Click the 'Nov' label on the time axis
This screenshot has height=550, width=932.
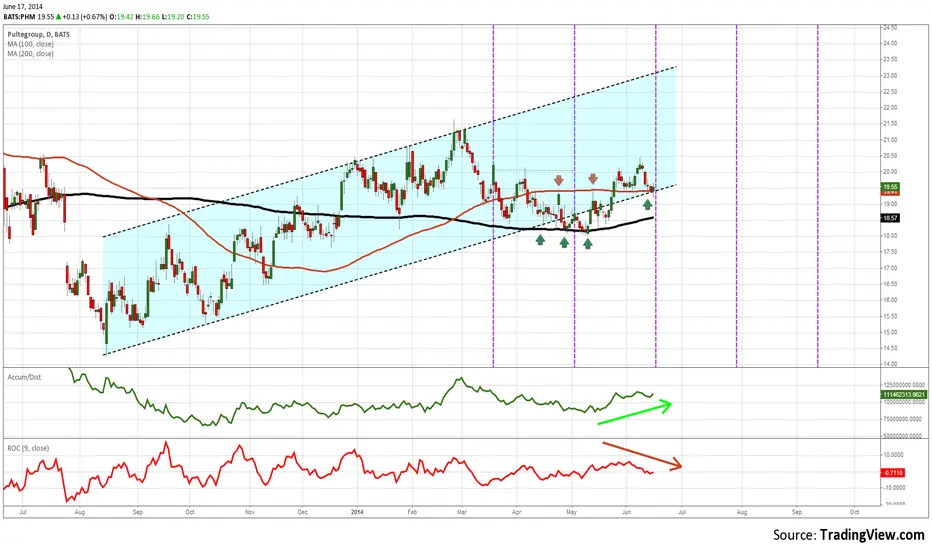pos(250,512)
